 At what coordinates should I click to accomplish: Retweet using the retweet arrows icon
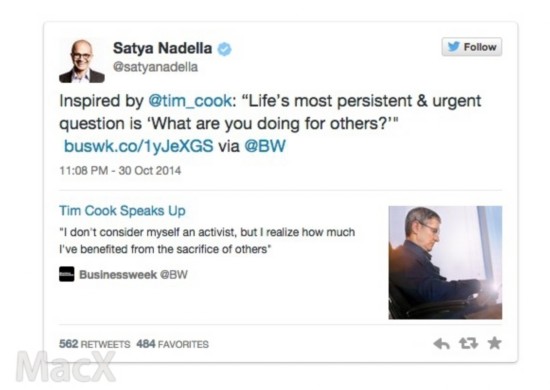(x=469, y=343)
